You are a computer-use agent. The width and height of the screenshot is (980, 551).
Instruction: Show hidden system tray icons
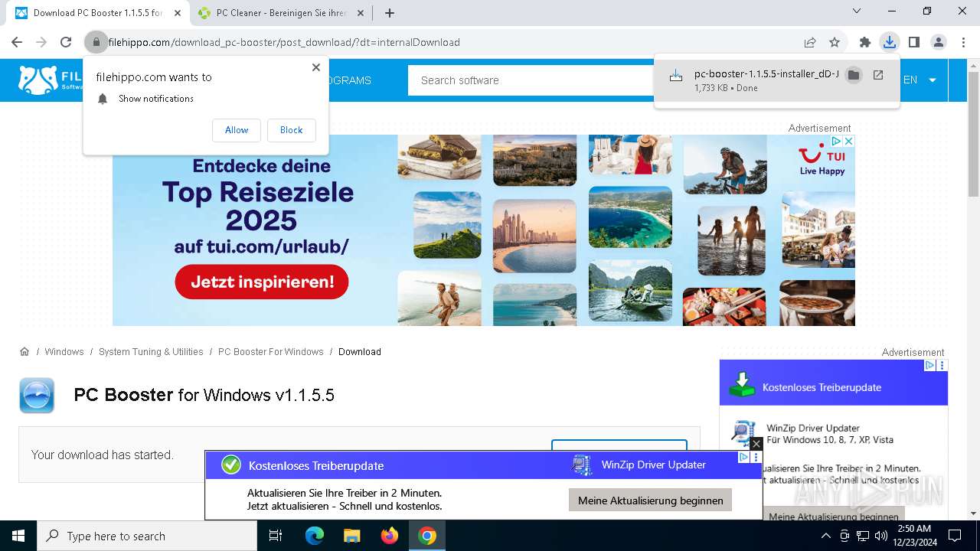tap(825, 536)
